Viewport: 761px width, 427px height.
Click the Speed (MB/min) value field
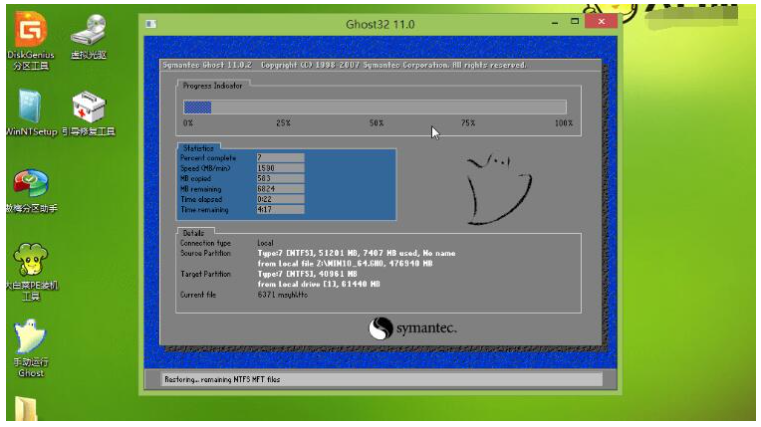(x=279, y=168)
